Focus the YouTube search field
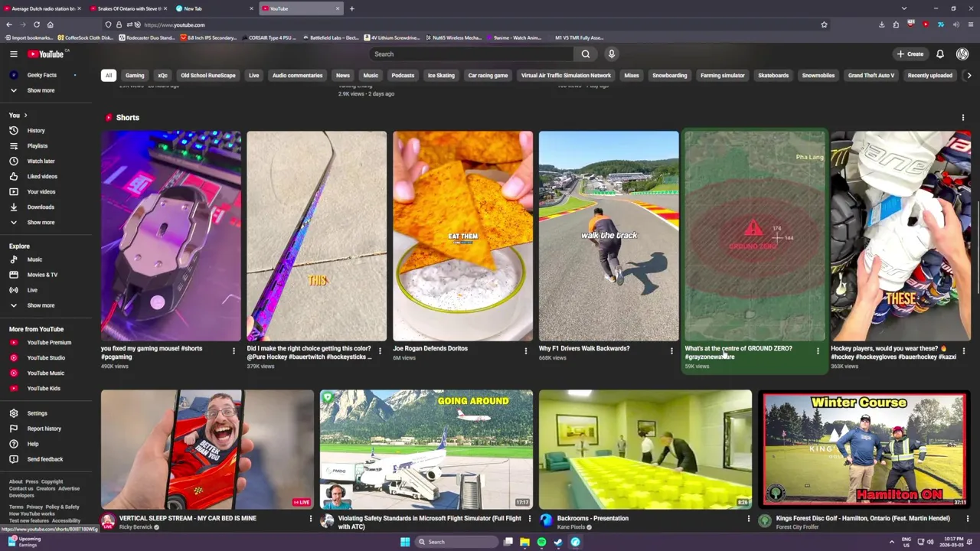980x551 pixels. tap(471, 54)
